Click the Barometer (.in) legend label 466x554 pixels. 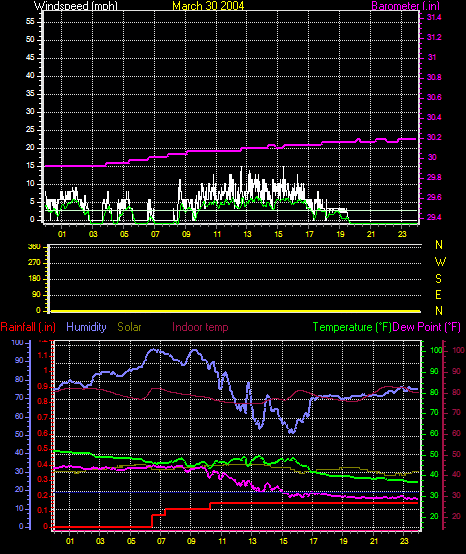tap(406, 6)
